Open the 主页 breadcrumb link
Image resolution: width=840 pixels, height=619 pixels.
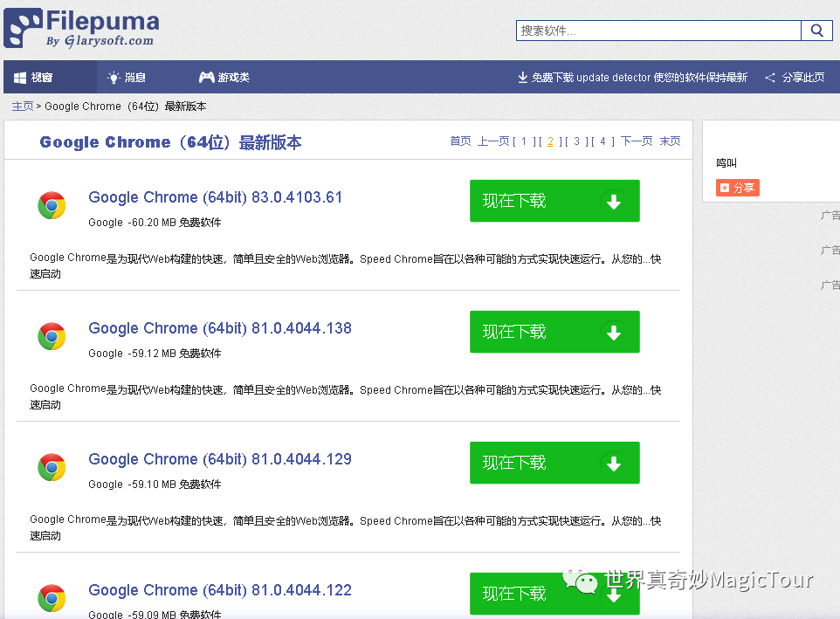click(22, 106)
